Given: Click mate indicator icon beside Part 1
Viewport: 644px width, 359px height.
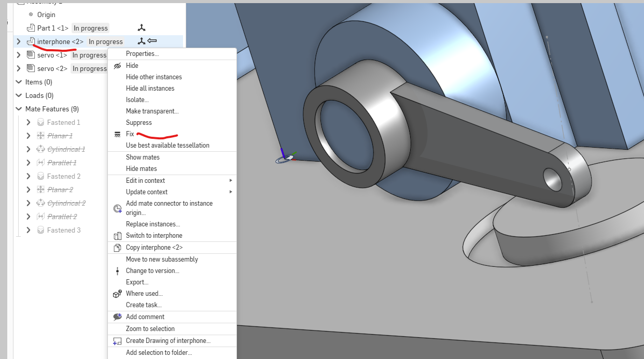Looking at the screenshot, I should (x=142, y=28).
